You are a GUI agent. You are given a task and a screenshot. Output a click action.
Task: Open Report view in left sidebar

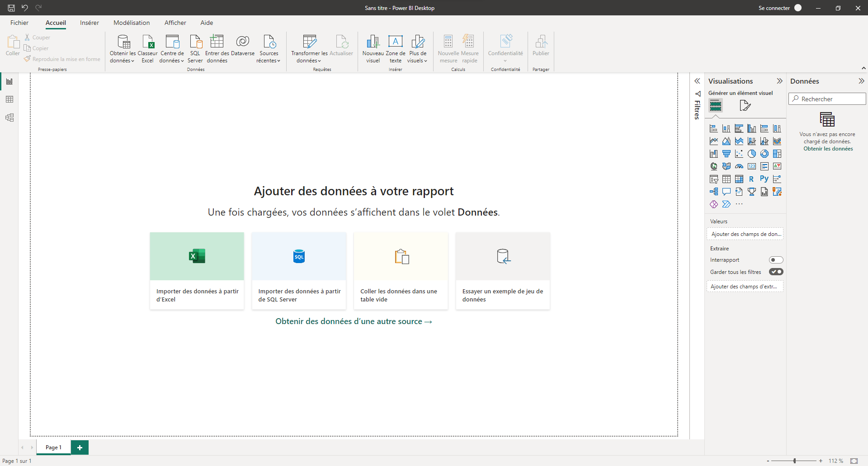click(x=9, y=81)
